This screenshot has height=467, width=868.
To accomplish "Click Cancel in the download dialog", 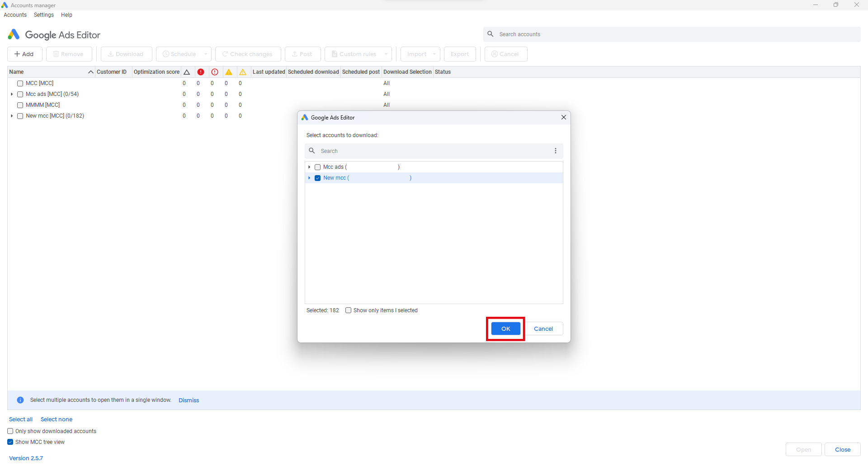I will tap(543, 329).
